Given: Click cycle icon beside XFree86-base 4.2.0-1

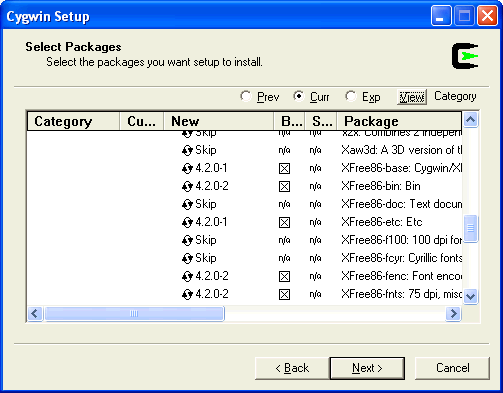Looking at the screenshot, I should tap(187, 169).
